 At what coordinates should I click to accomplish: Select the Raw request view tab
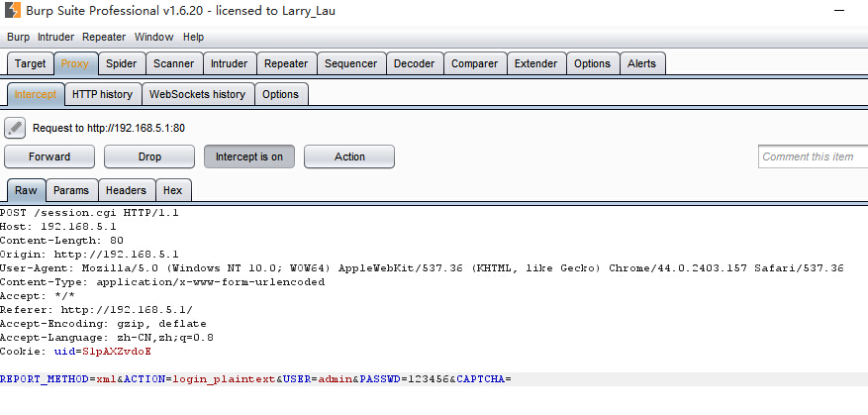coord(26,190)
